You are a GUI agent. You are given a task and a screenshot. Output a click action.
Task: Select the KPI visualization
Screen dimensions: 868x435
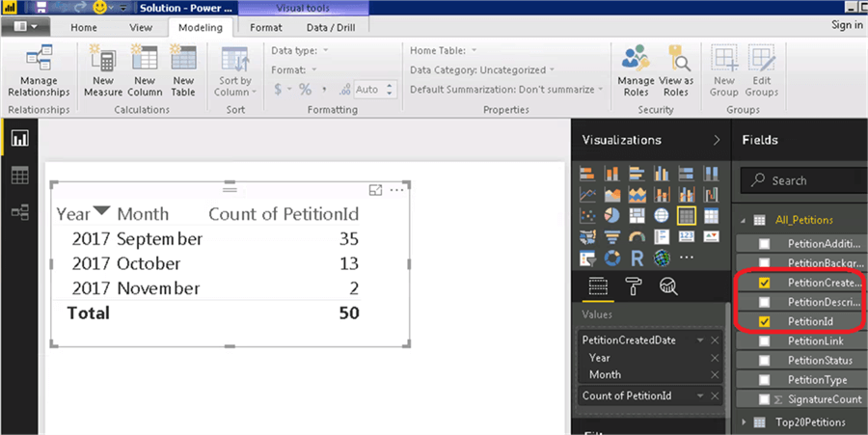coord(711,237)
